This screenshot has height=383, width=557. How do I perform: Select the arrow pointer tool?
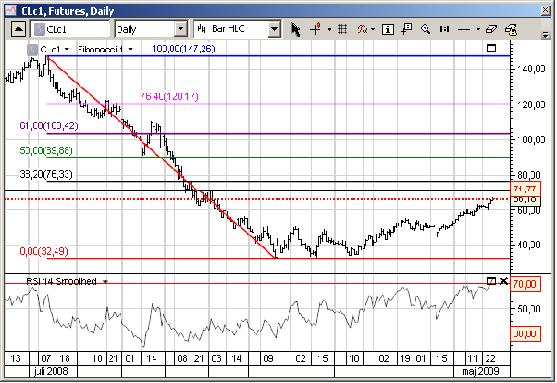(295, 29)
